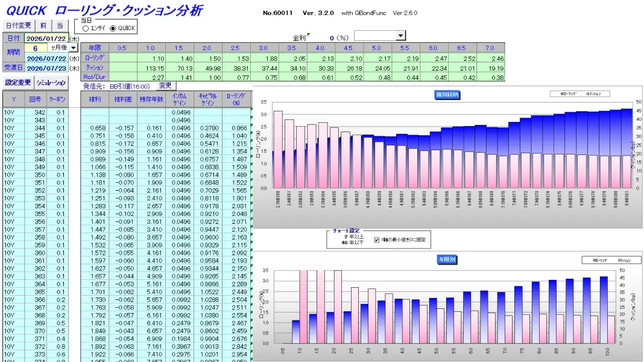
Task: Run the シミュレーション button
Action: coord(51,83)
